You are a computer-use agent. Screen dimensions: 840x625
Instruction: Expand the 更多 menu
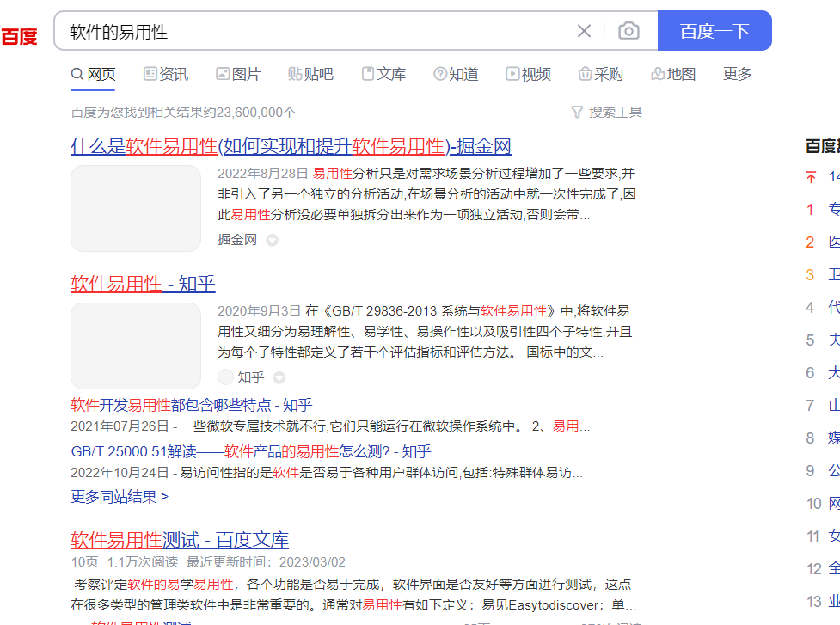pos(737,74)
